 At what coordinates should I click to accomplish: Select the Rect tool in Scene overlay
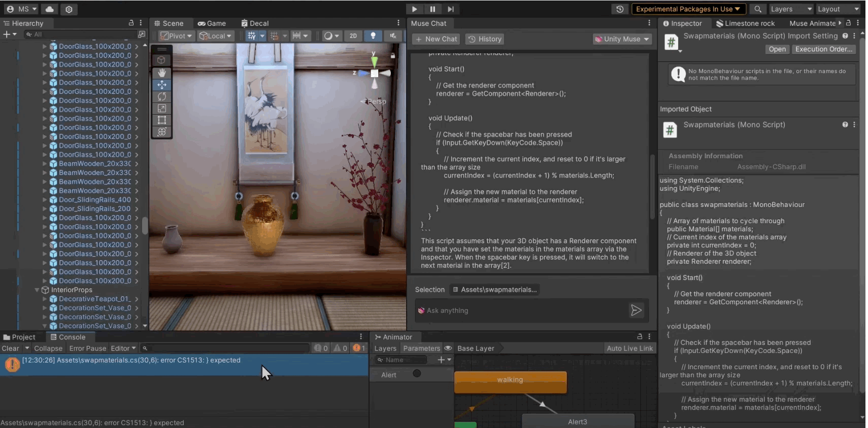click(x=162, y=120)
